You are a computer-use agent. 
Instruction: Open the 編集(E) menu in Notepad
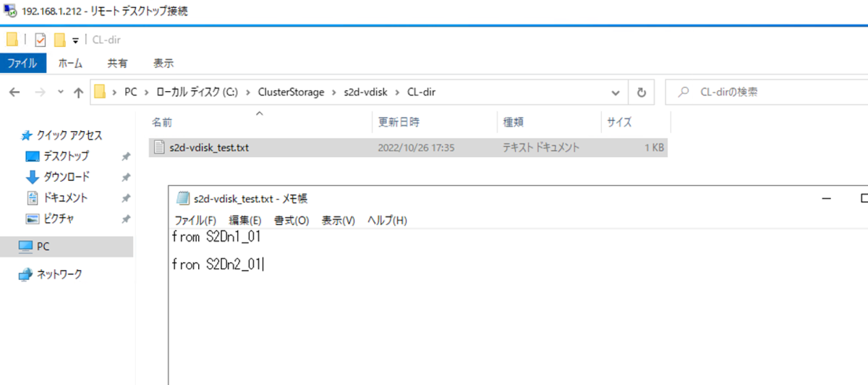[246, 220]
